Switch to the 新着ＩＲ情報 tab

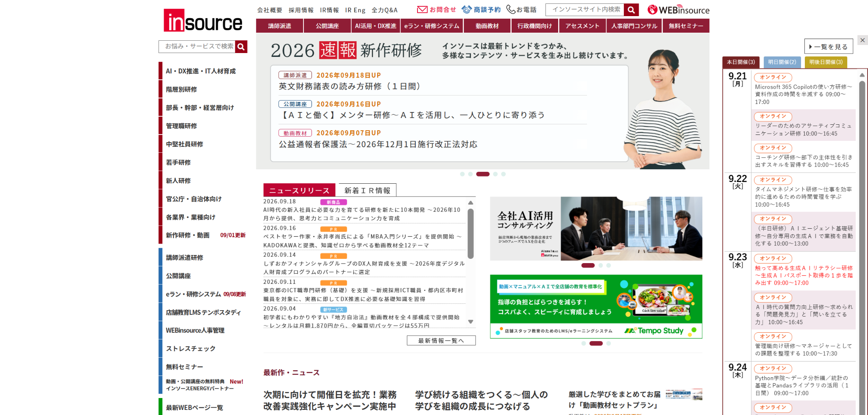click(x=367, y=191)
